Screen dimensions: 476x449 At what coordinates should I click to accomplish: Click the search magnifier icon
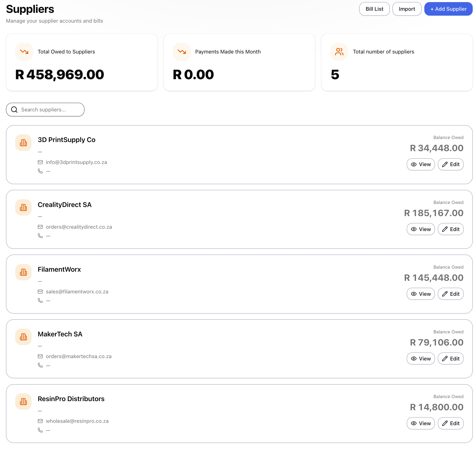14,110
